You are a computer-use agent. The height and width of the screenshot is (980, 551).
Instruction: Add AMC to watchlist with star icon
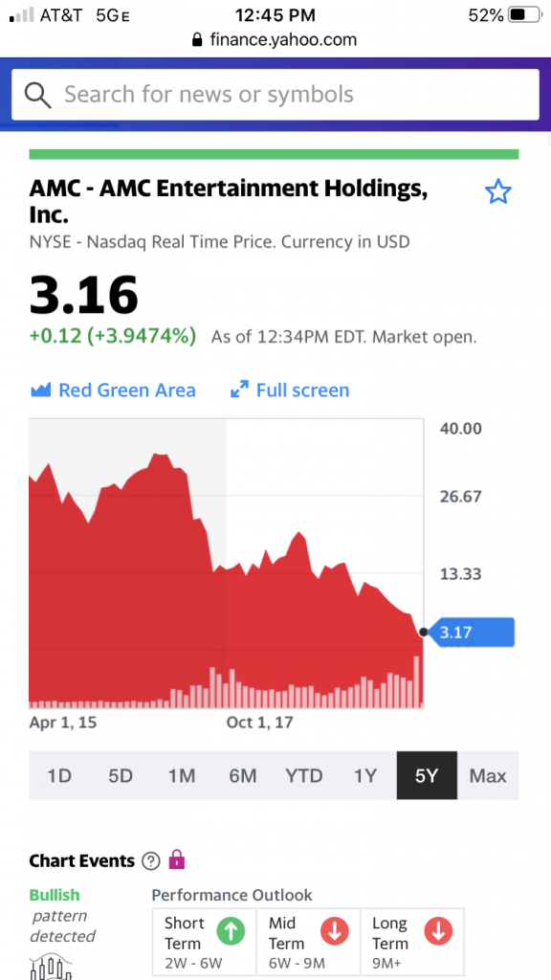(497, 191)
